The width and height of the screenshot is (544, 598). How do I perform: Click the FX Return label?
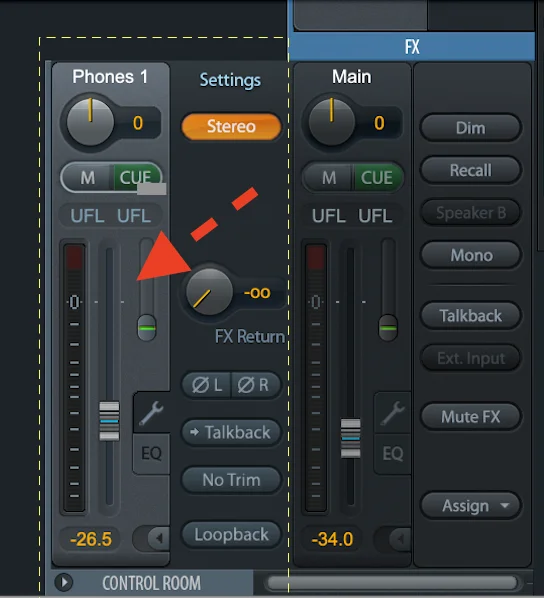pos(250,336)
